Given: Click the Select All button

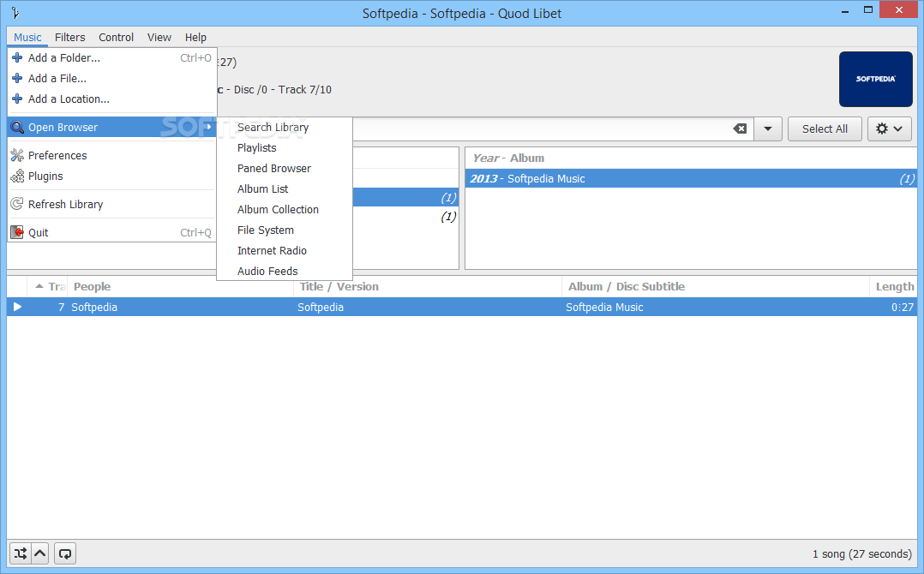Looking at the screenshot, I should [x=825, y=129].
